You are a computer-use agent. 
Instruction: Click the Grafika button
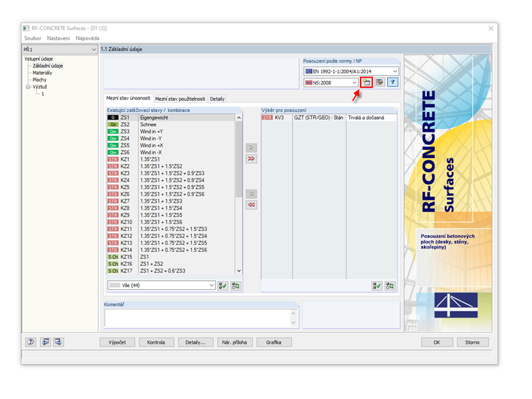[274, 342]
